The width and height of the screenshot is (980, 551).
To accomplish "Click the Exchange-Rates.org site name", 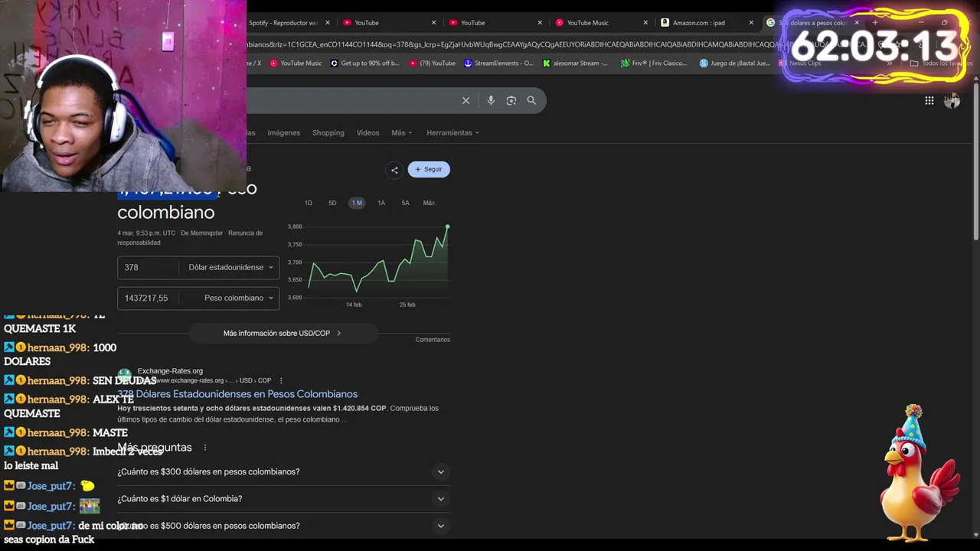I will point(170,371).
